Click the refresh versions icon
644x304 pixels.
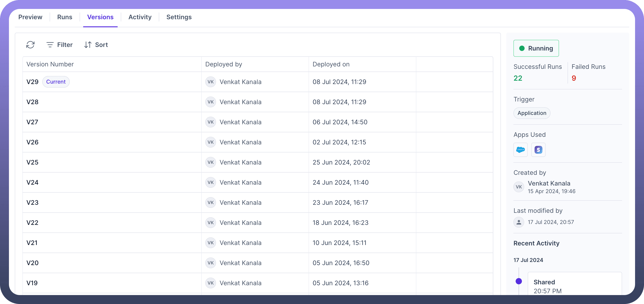(x=30, y=45)
